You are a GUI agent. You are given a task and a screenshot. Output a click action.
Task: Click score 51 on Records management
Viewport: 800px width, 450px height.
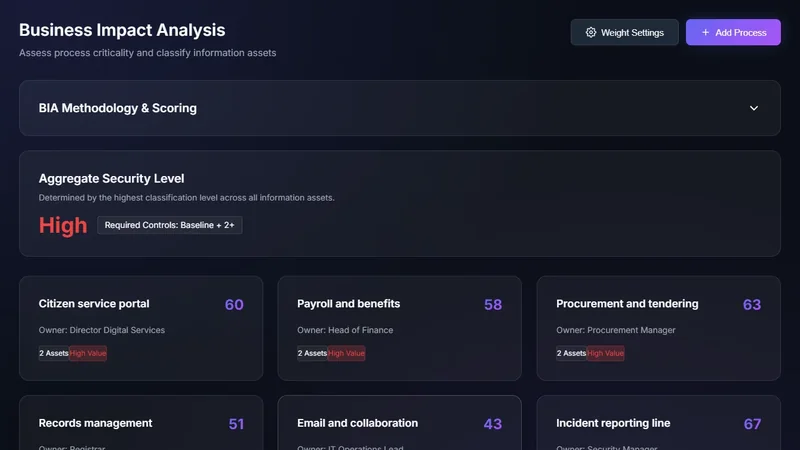(x=236, y=424)
